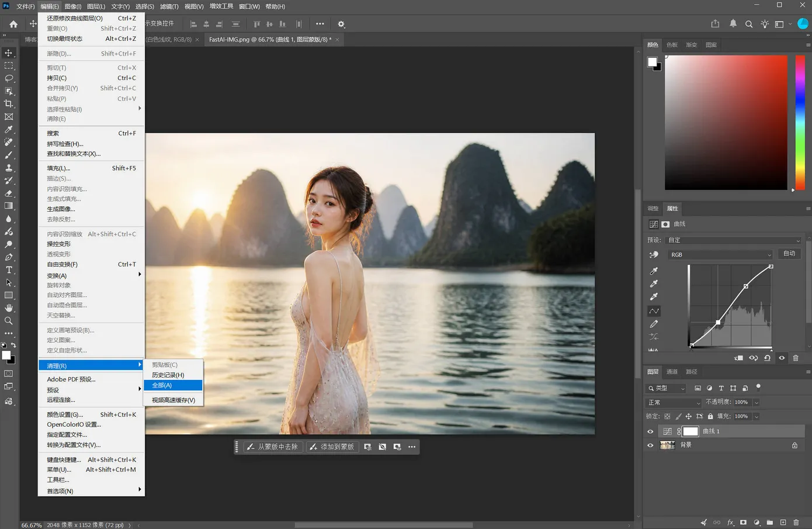Click the 从蒙版中去除 button
This screenshot has height=529, width=812.
click(x=272, y=447)
